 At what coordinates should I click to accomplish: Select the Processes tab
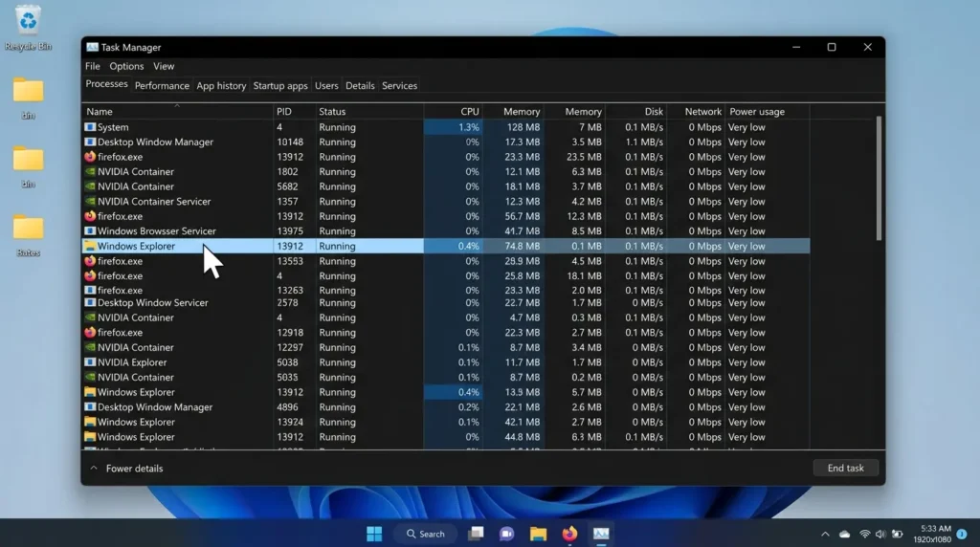[x=106, y=84]
